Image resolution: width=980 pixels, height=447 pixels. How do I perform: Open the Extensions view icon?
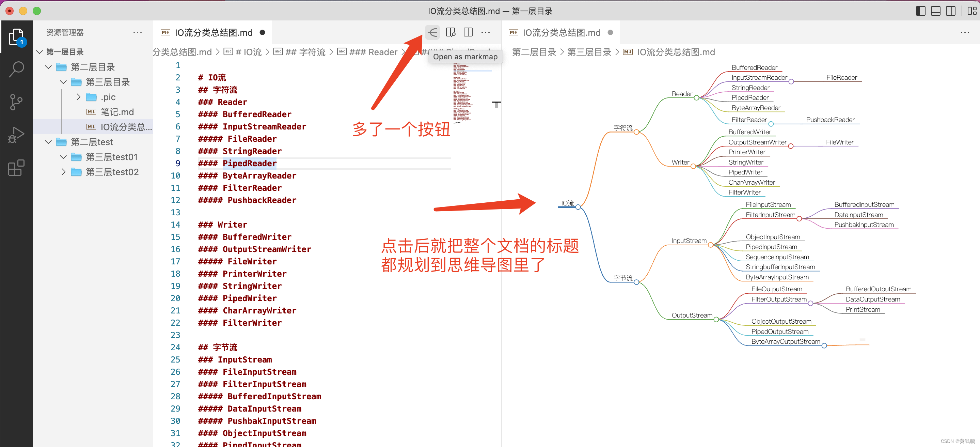(x=16, y=168)
